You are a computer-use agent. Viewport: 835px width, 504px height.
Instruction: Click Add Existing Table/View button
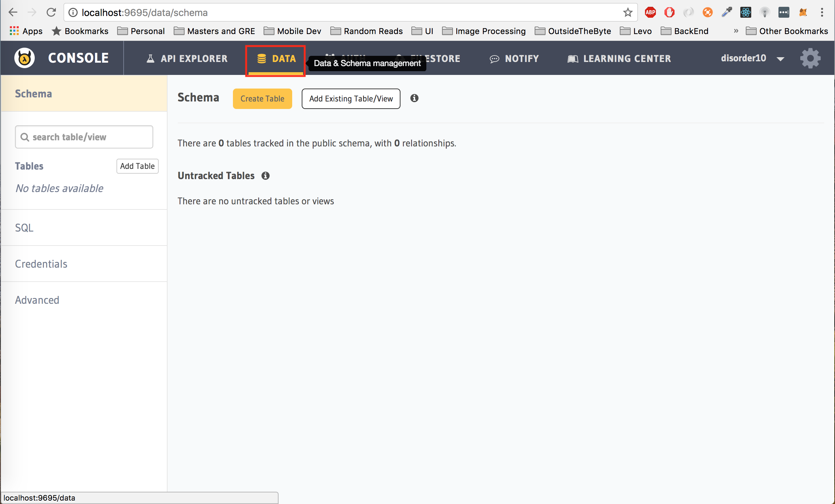click(x=351, y=99)
